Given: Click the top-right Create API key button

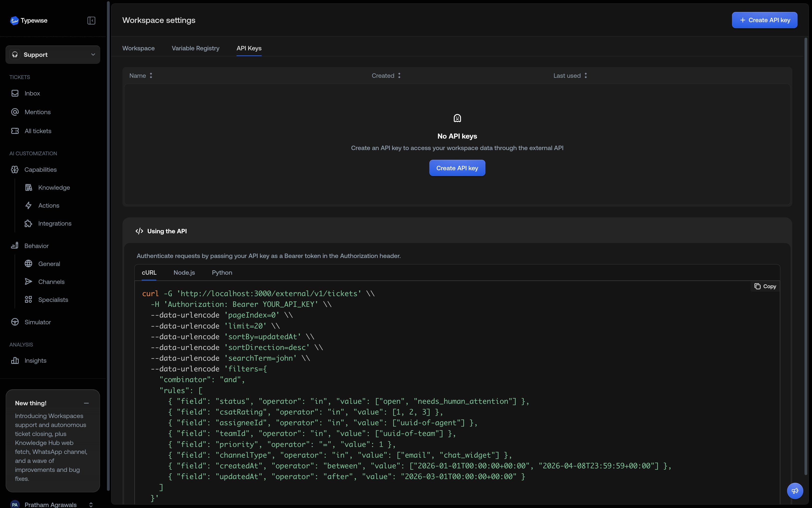Looking at the screenshot, I should point(764,20).
